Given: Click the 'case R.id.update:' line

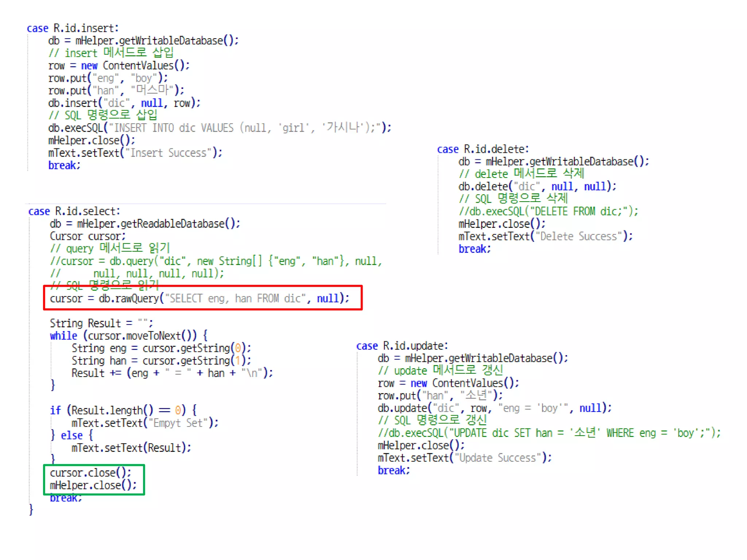Looking at the screenshot, I should pos(402,346).
